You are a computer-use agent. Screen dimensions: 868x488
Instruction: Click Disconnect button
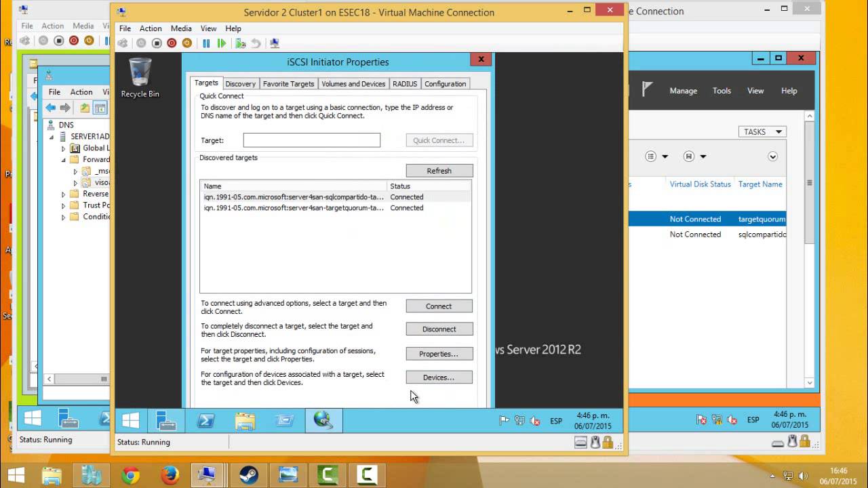[x=439, y=329]
